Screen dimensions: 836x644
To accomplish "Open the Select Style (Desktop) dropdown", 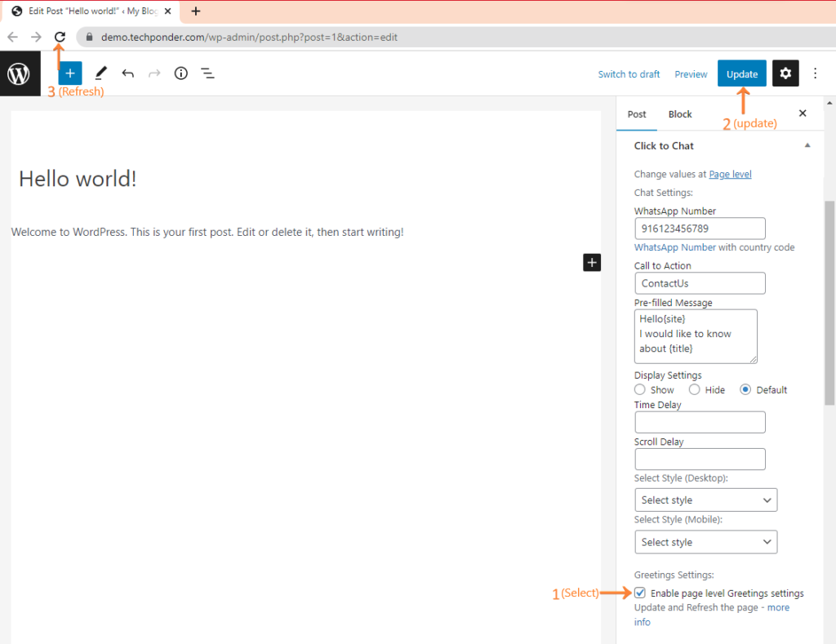I will coord(705,500).
